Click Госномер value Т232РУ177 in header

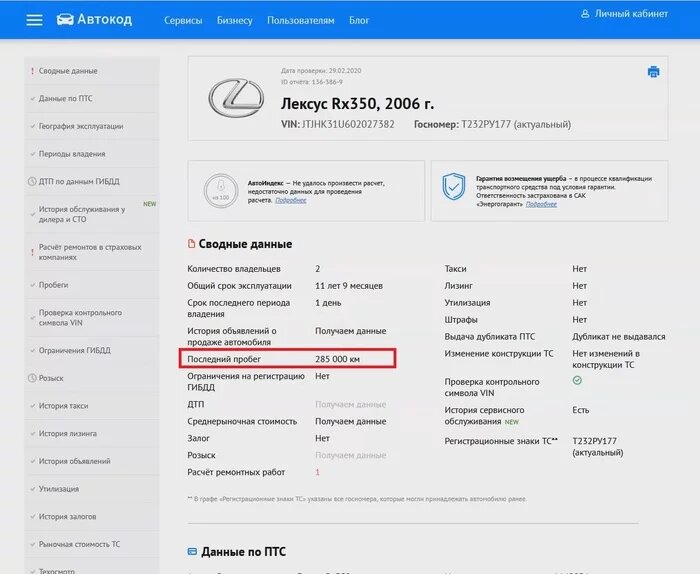(486, 125)
